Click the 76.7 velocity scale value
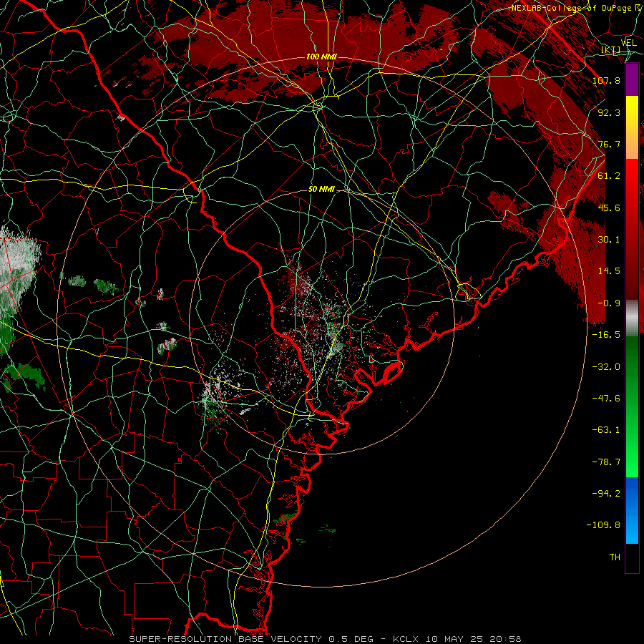Screen dimensions: 644x644 coord(609,144)
